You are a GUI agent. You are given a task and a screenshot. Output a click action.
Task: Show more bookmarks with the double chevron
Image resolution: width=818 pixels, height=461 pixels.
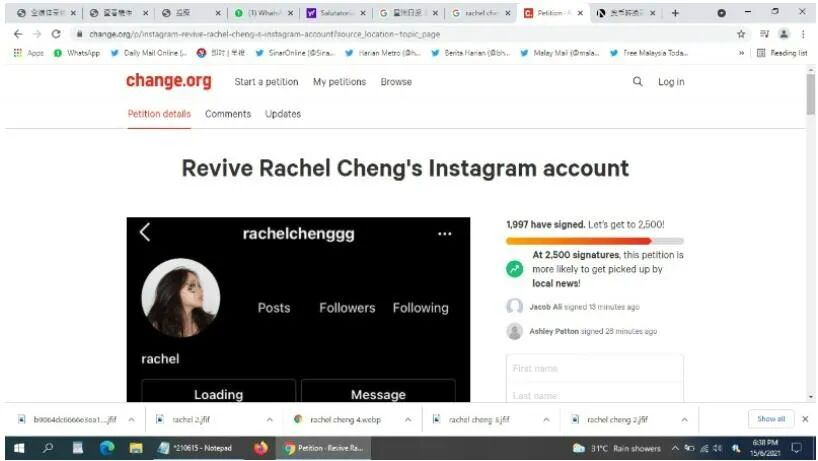coord(741,53)
